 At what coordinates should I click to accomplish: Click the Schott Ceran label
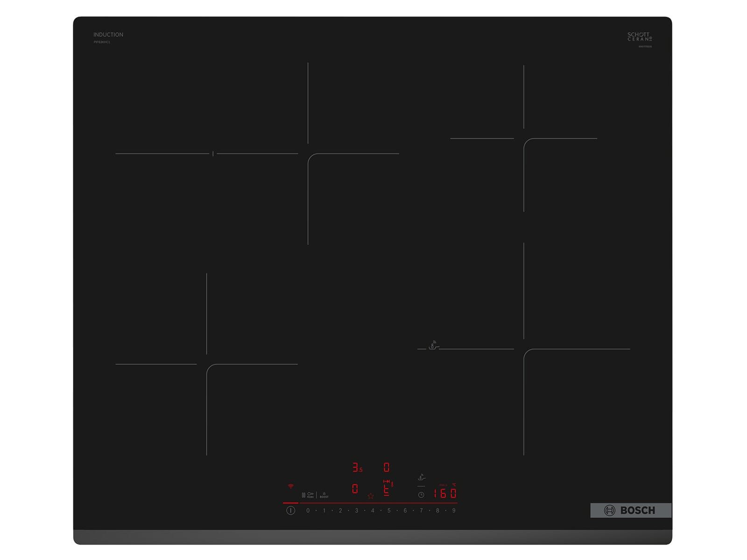tap(639, 37)
